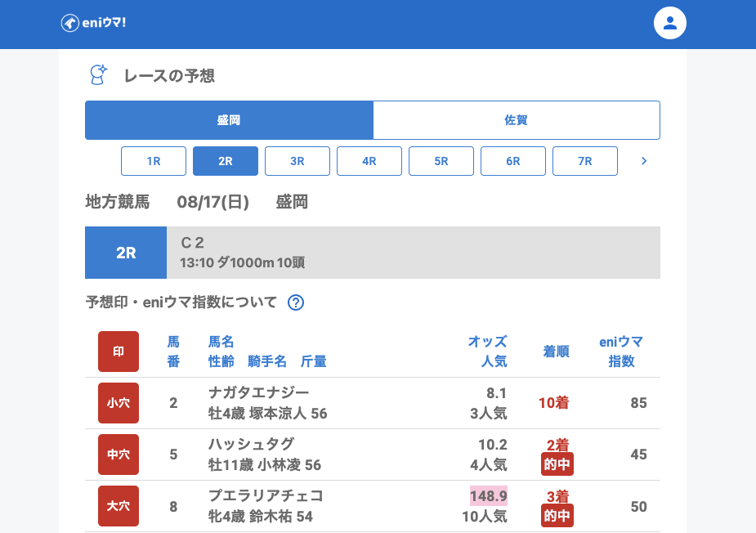Switch to the 盛岡 racecourse tab
The width and height of the screenshot is (756, 533).
pos(229,120)
